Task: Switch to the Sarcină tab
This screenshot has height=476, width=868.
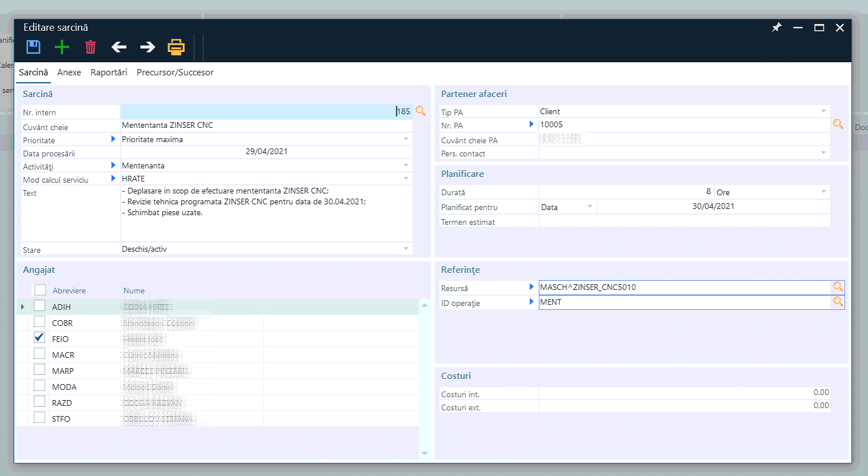Action: [x=33, y=72]
